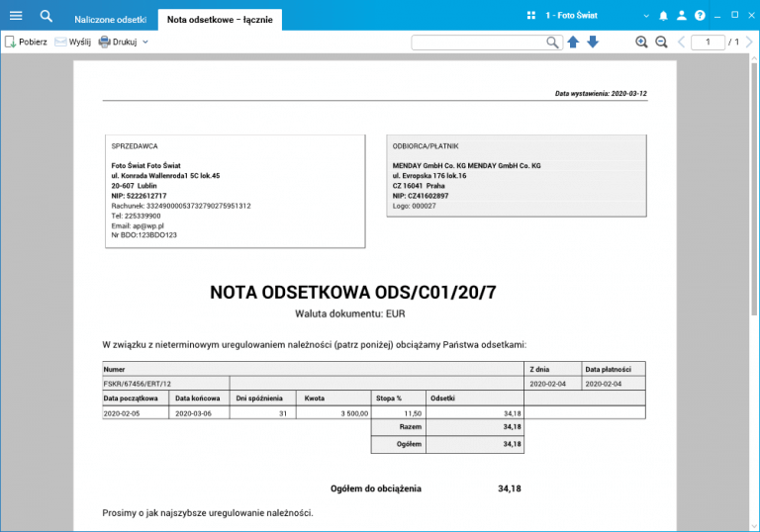Click inside document search field
This screenshot has width=760, height=532.
[479, 43]
